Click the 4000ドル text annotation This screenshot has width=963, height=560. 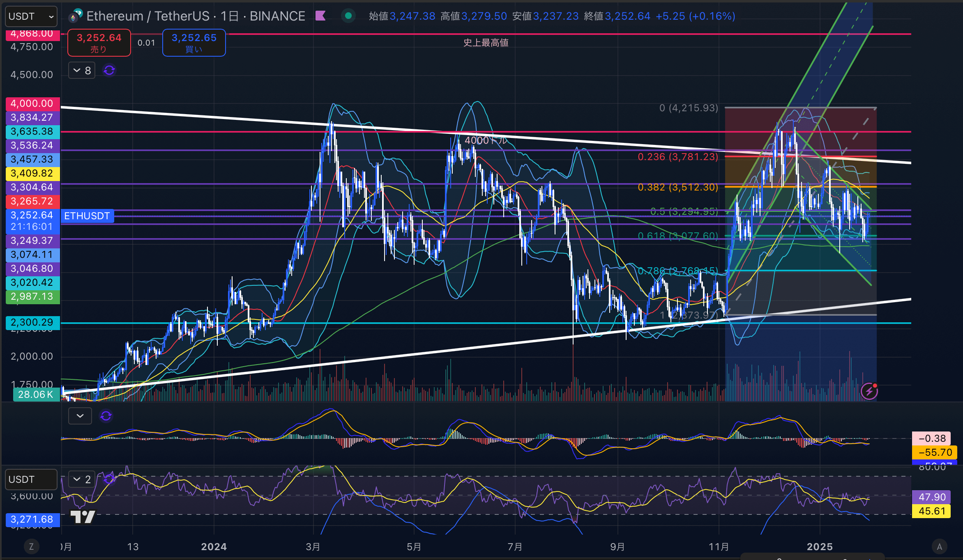[x=486, y=140]
